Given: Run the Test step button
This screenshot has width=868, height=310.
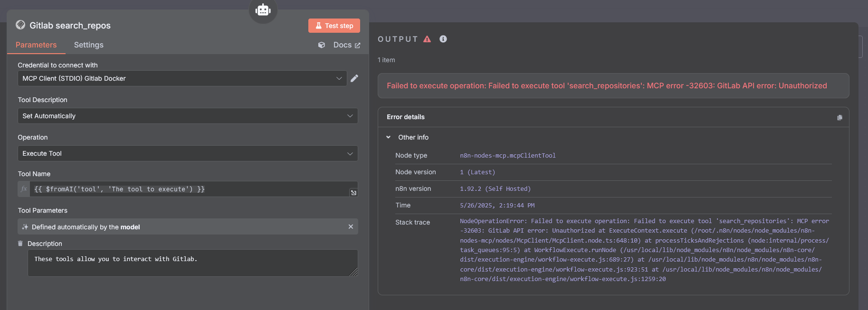Looking at the screenshot, I should (334, 26).
